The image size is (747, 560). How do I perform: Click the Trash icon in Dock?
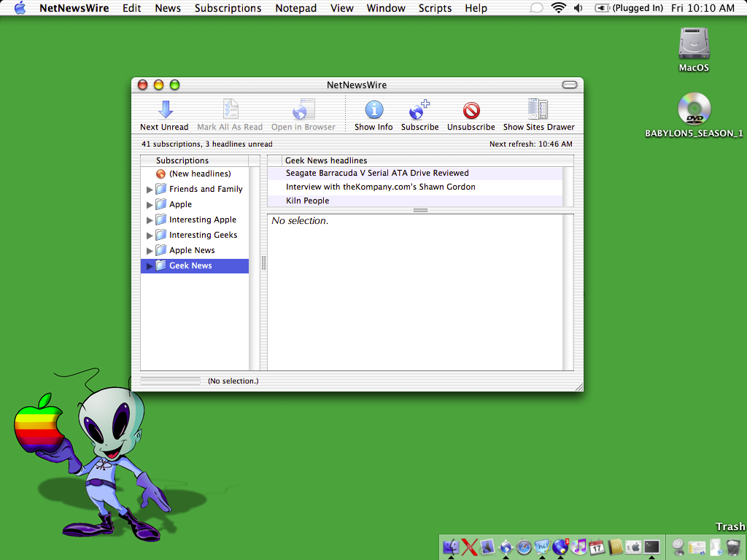tap(733, 547)
